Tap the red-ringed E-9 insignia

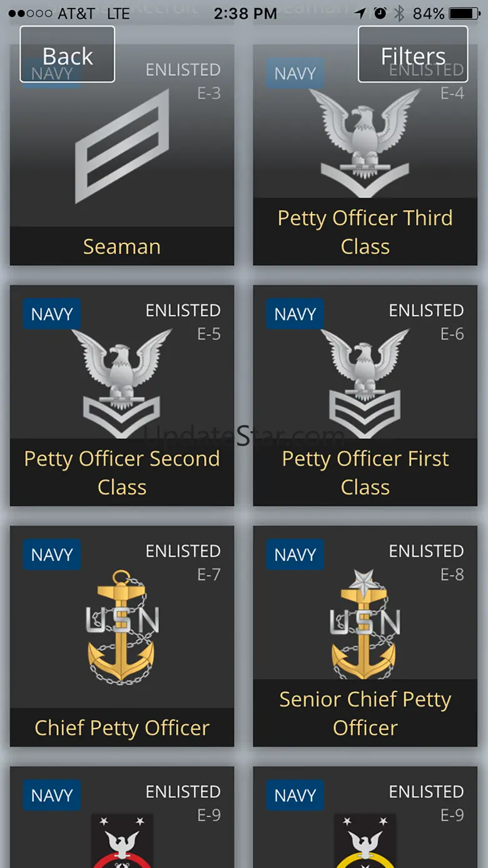pyautogui.click(x=122, y=842)
